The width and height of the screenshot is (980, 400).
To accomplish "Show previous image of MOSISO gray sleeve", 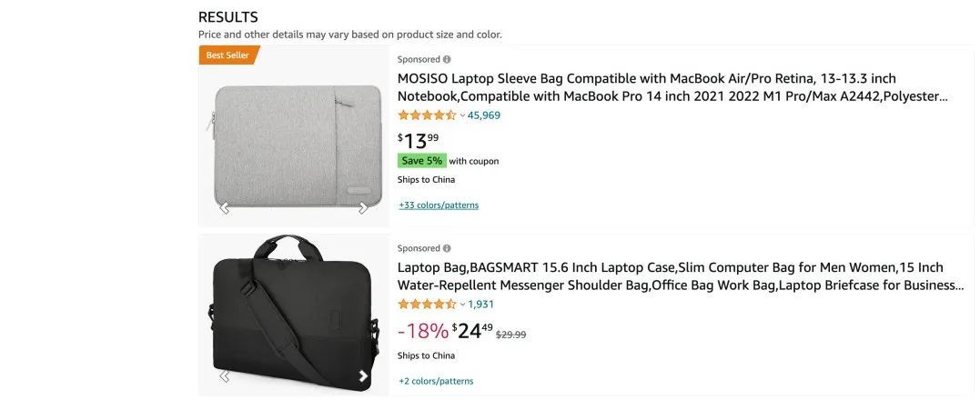I will click(224, 208).
